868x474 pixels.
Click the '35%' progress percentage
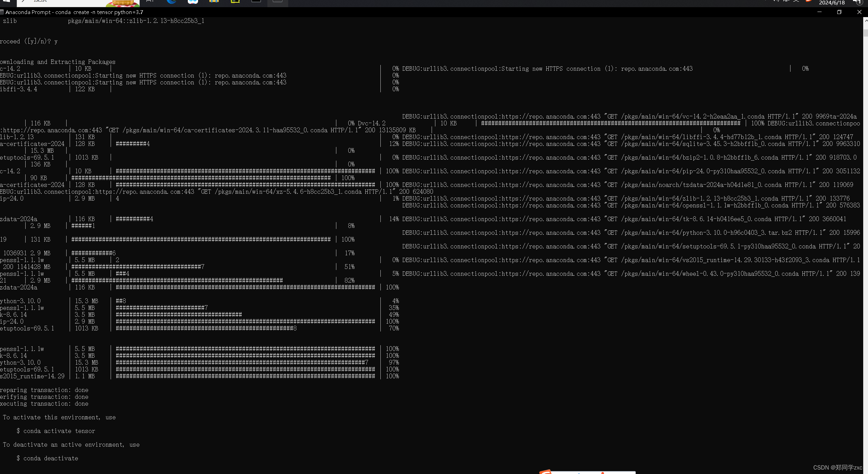click(394, 308)
